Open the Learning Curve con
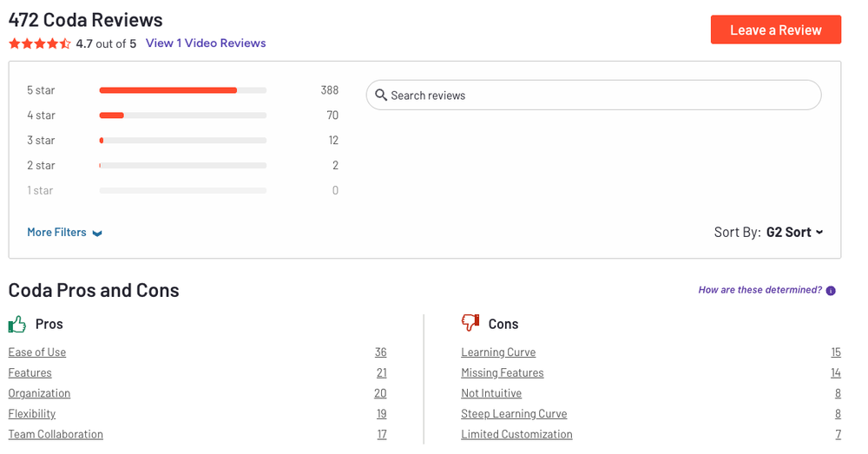868x454 pixels. pos(498,352)
